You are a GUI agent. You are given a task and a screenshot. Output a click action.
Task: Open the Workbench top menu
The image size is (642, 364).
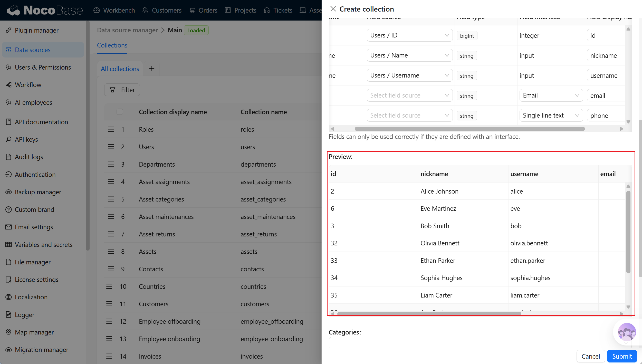coord(114,10)
